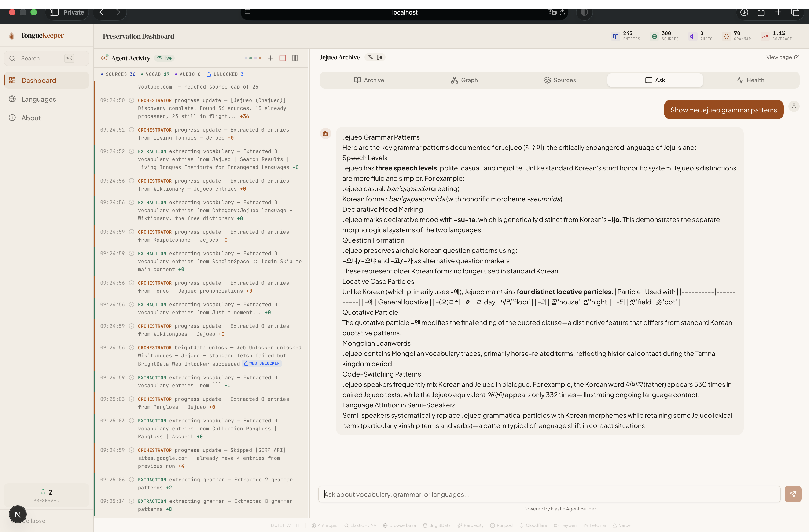Click the WEB UNLOCKER badge in log
This screenshot has width=809, height=532.
click(262, 363)
